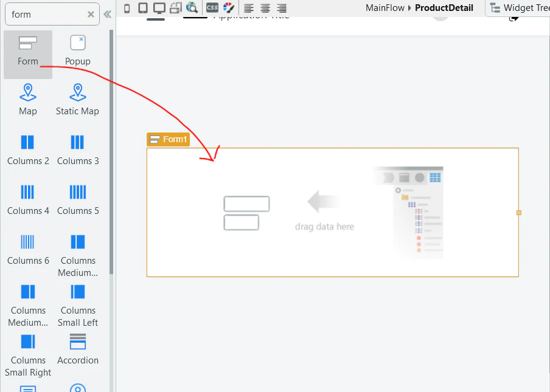This screenshot has width=550, height=392.
Task: Go to MainFlow in the breadcrumb
Action: tap(385, 8)
